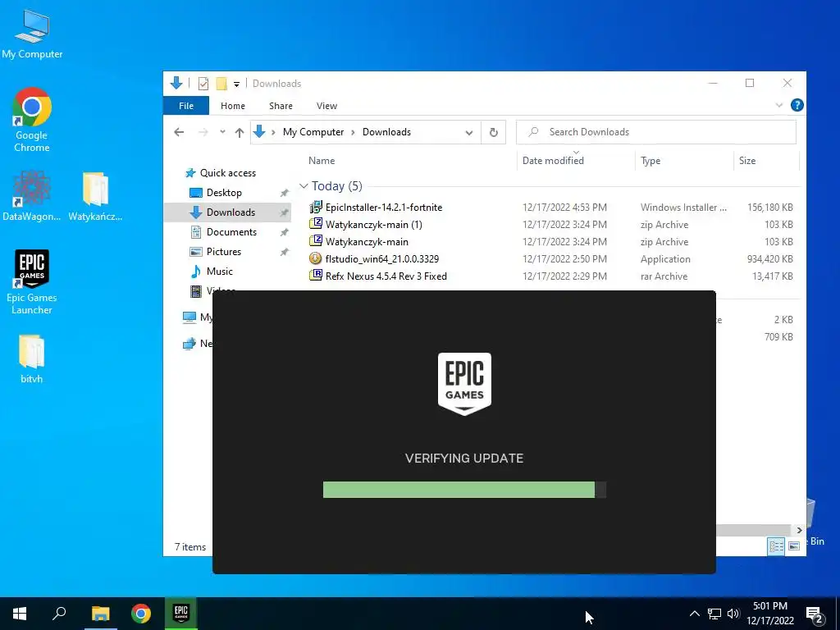Switch to Home ribbon tab
This screenshot has height=630, width=840.
pos(232,106)
